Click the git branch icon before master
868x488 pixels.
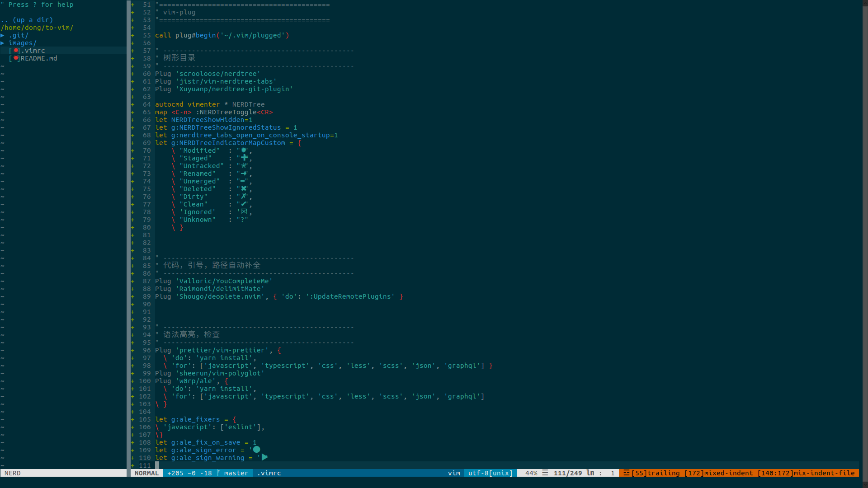click(218, 473)
